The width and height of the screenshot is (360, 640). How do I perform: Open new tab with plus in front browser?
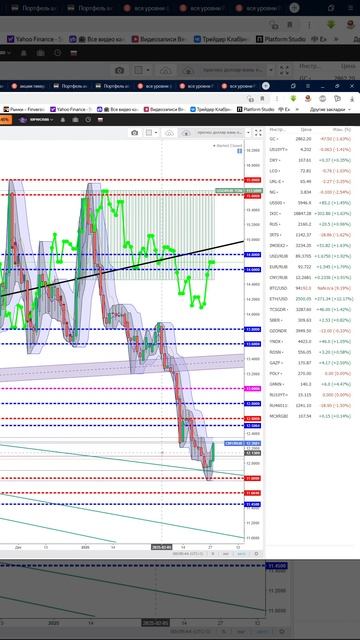pos(266,86)
